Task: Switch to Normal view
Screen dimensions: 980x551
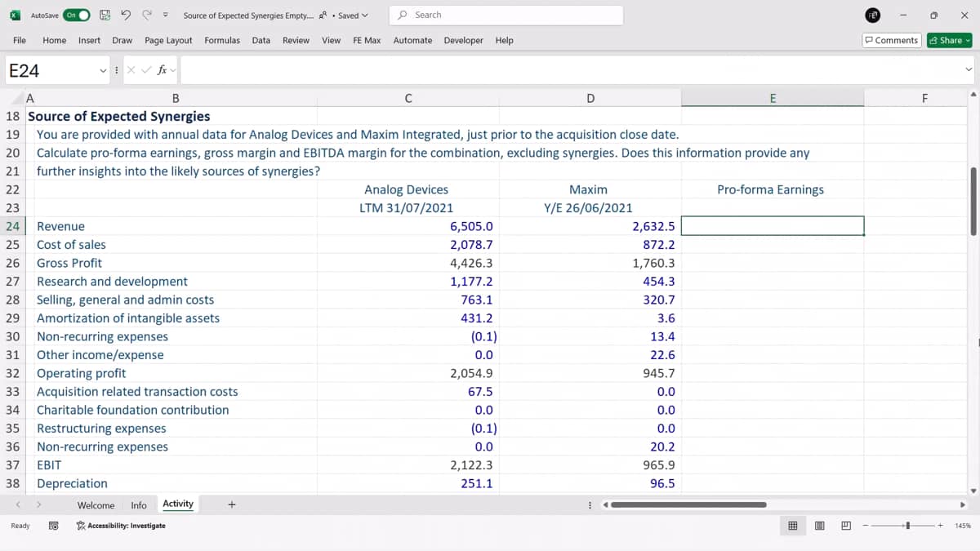Action: [792, 526]
